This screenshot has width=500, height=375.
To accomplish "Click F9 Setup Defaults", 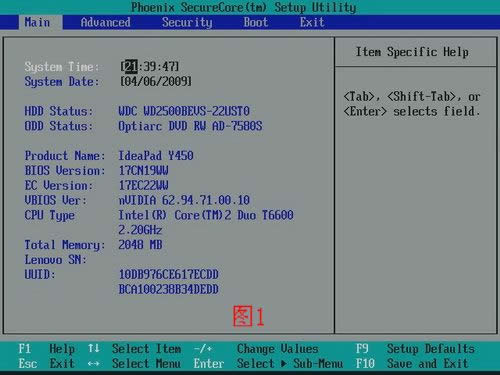I will coord(415,349).
